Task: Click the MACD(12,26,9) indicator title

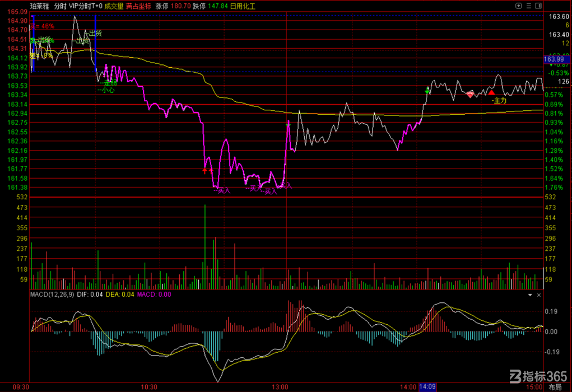Action: click(x=52, y=294)
